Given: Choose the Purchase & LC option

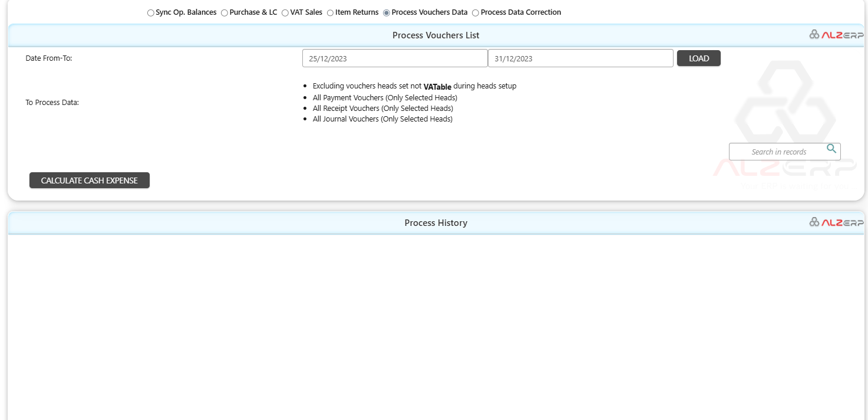Looking at the screenshot, I should (x=225, y=12).
